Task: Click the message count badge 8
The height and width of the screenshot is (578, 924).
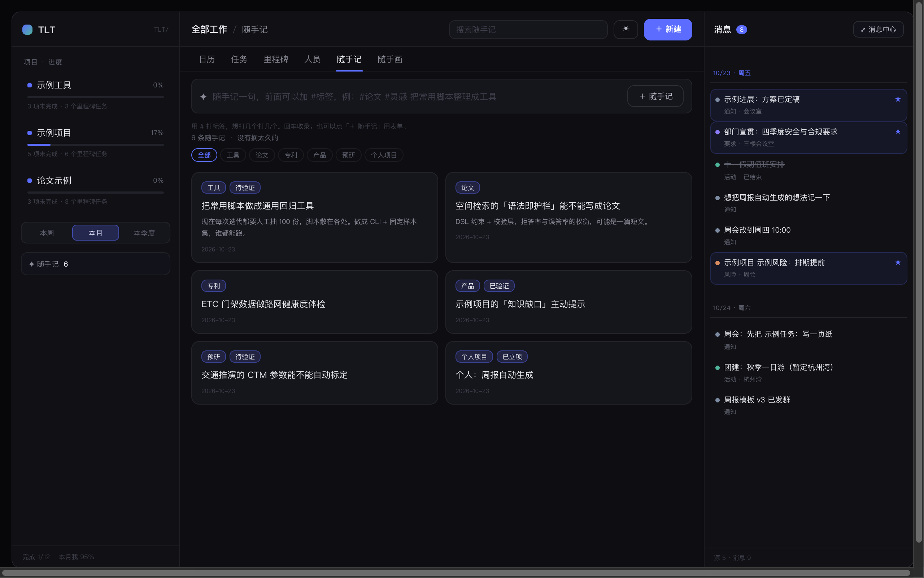Action: point(741,30)
